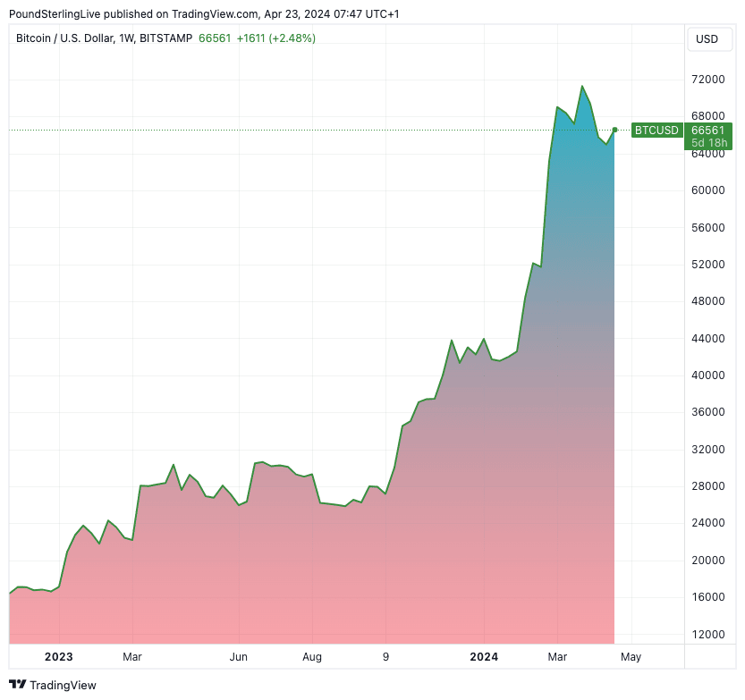The image size is (745, 700).
Task: Click the green BTCUSD symbol label
Action: pyautogui.click(x=657, y=131)
